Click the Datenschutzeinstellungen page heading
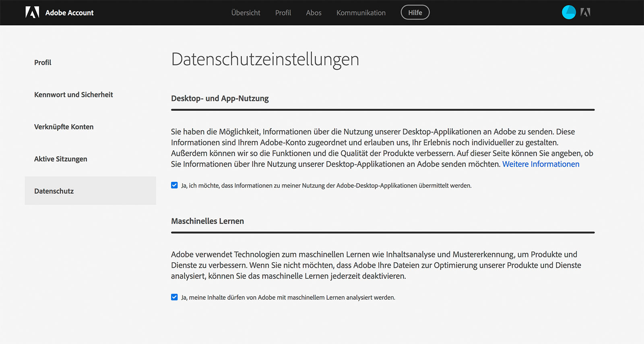Viewport: 644px width, 344px height. (x=265, y=60)
